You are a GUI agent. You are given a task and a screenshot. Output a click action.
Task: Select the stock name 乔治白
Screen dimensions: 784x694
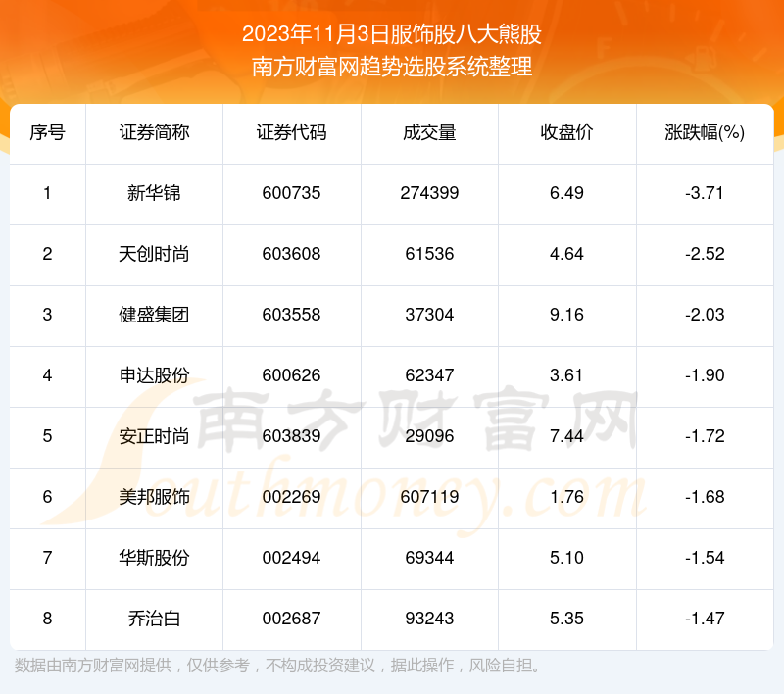154,619
